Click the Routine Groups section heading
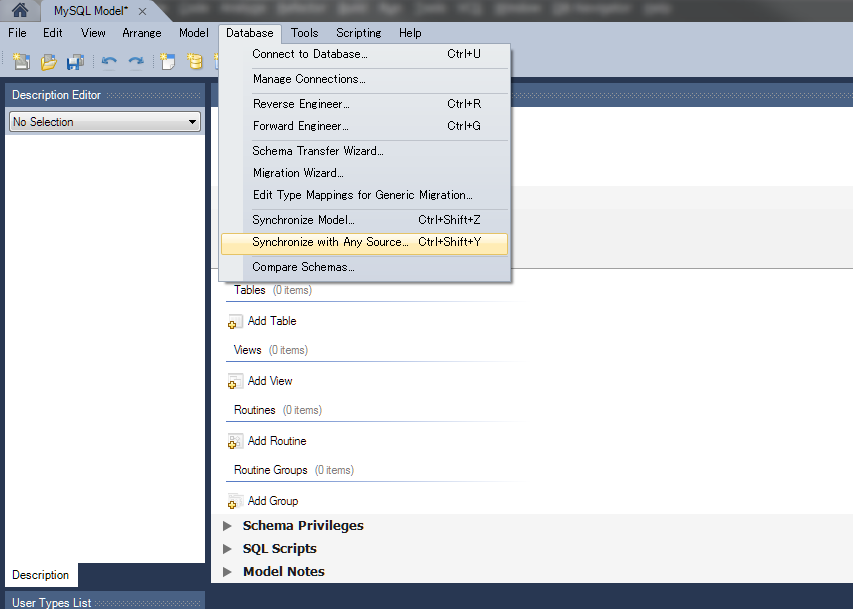The width and height of the screenshot is (853, 609). coord(270,470)
